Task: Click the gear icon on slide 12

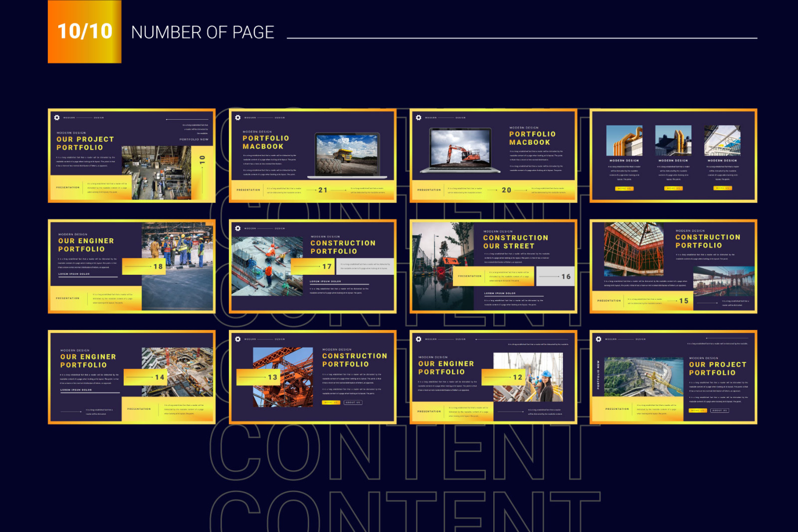Action: pyautogui.click(x=418, y=339)
